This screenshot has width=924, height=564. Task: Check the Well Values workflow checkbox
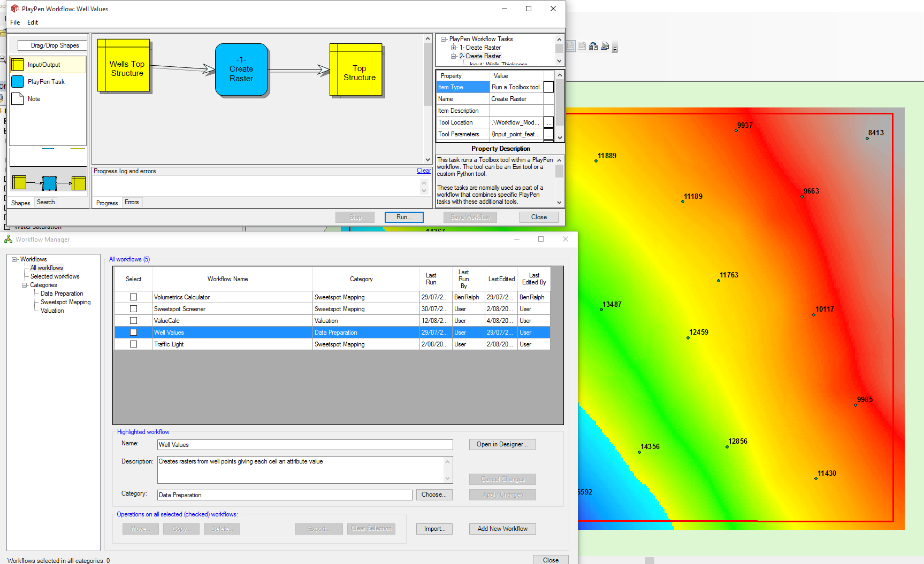(133, 333)
